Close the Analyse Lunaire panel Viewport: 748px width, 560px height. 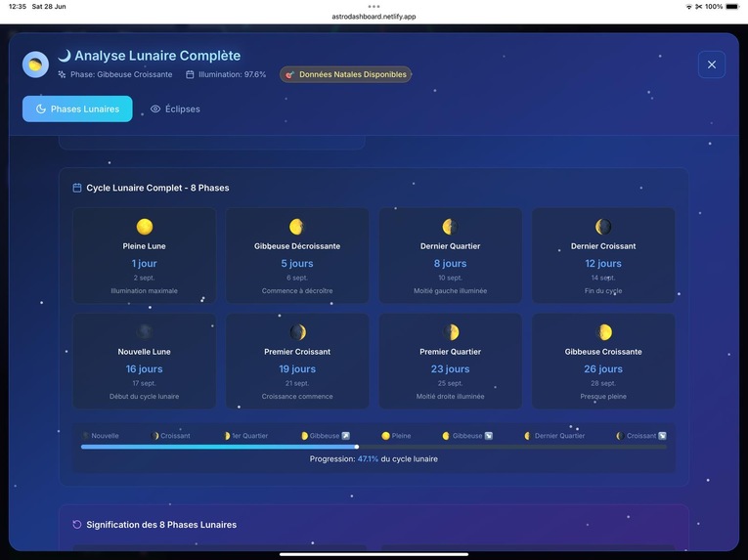711,65
